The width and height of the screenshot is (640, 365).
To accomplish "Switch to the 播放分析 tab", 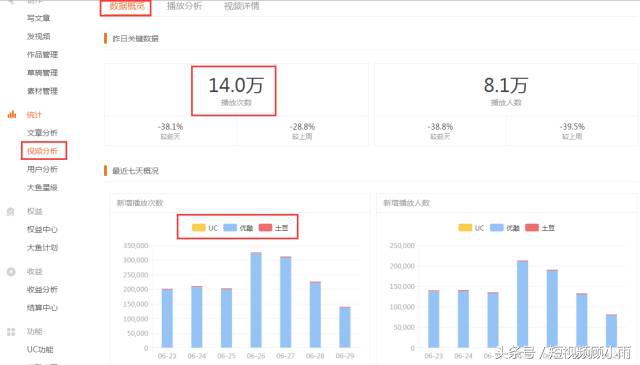I will click(184, 6).
